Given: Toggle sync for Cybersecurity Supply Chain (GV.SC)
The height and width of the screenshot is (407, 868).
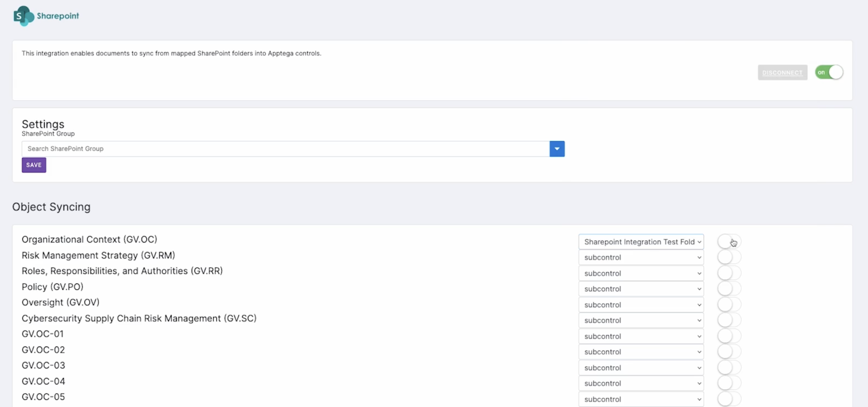Looking at the screenshot, I should coord(729,320).
